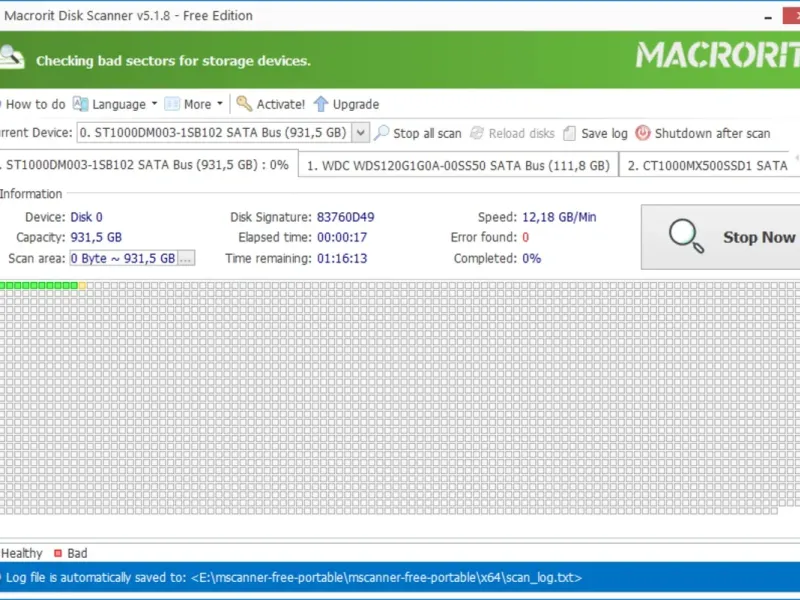Click the first green scanned sector block

[x=2, y=286]
